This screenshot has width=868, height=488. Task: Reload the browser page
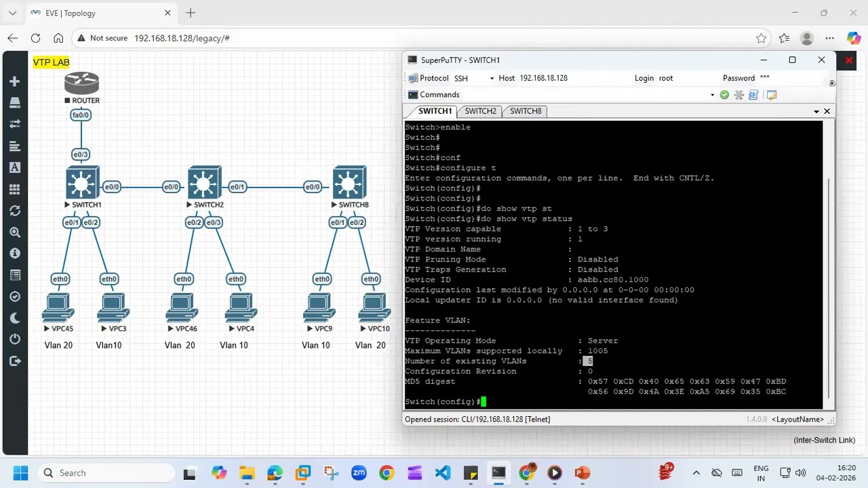(x=35, y=39)
